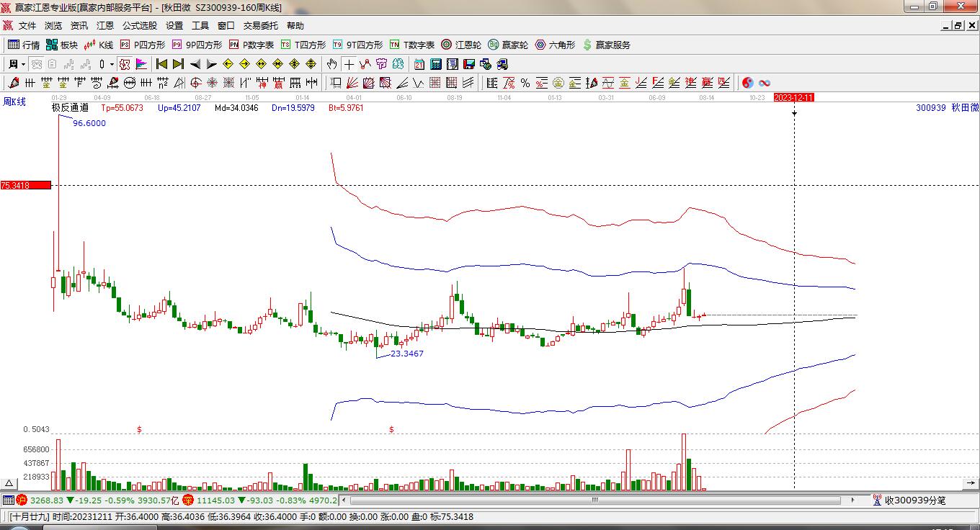The height and width of the screenshot is (530, 980).
Task: Open the 六角形 hexagon chart tool
Action: 555,45
